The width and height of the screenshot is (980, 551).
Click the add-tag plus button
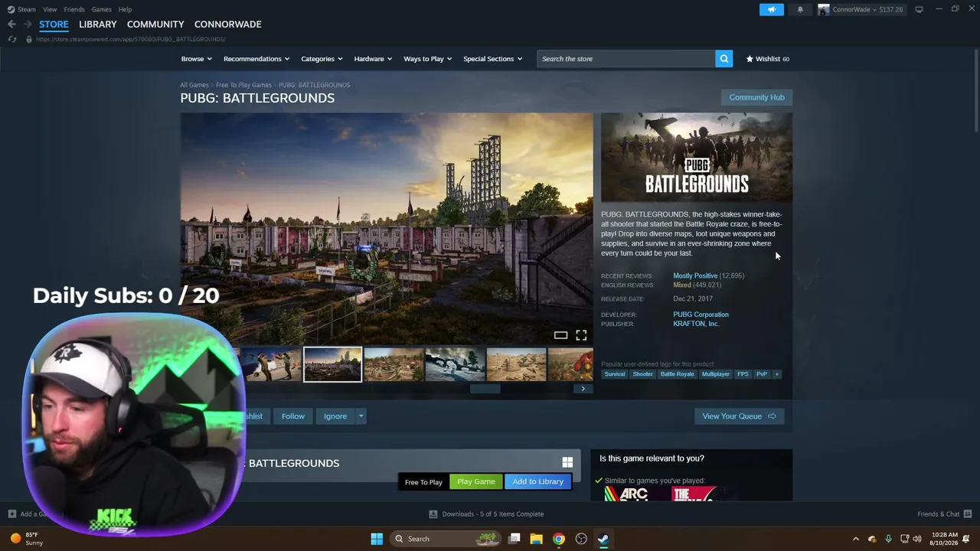[776, 374]
